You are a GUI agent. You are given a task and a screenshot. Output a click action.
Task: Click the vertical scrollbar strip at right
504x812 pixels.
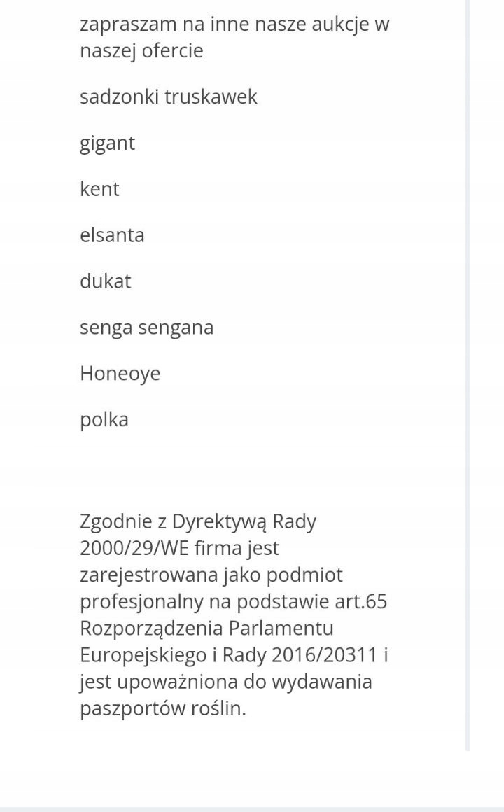(468, 375)
